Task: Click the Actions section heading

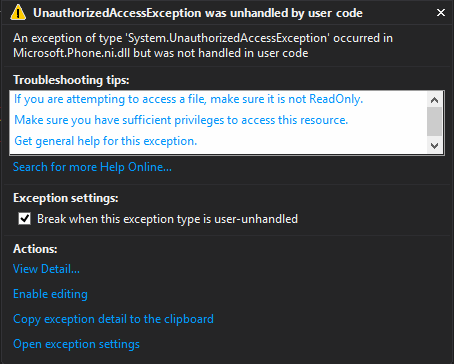Action: tap(35, 249)
